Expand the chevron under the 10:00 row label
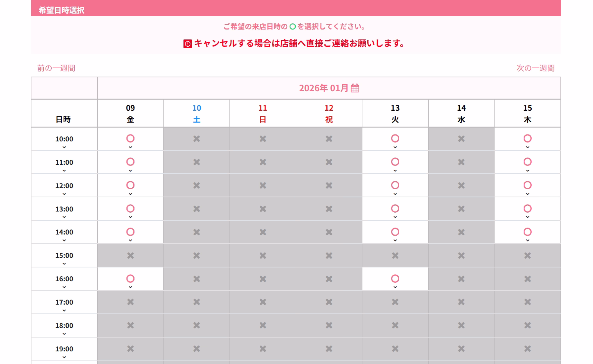Screen dimensions: 593x364 click(x=64, y=147)
